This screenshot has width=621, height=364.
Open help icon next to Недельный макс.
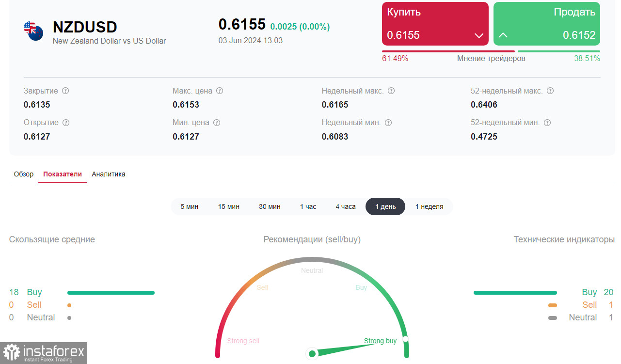(x=391, y=91)
